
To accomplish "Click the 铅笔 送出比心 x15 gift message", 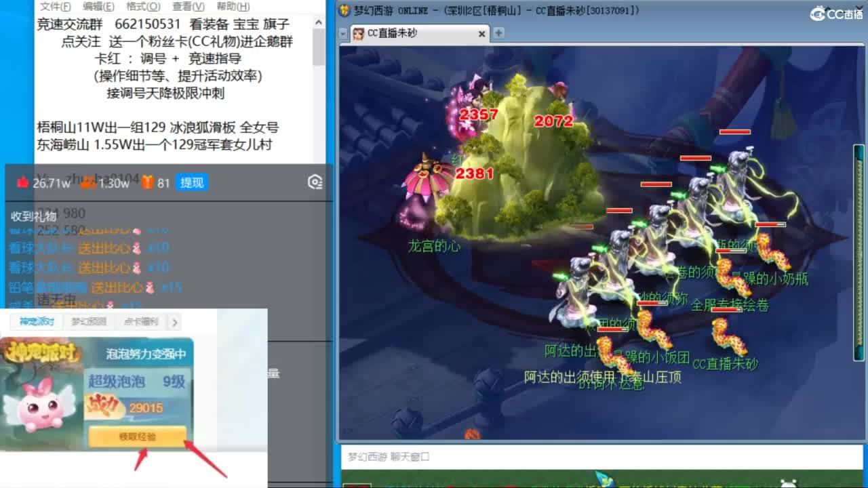I will 96,287.
